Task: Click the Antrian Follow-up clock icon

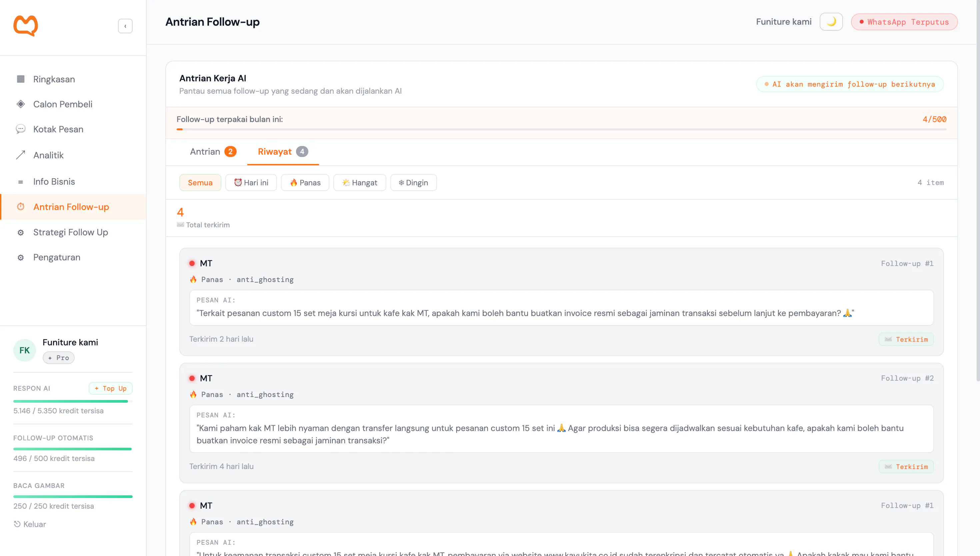Action: point(21,207)
